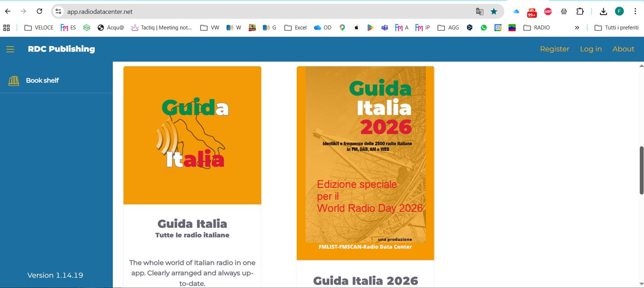Viewport: 644px width, 288px height.
Task: Open the FM IP bookmark
Action: pyautogui.click(x=423, y=28)
